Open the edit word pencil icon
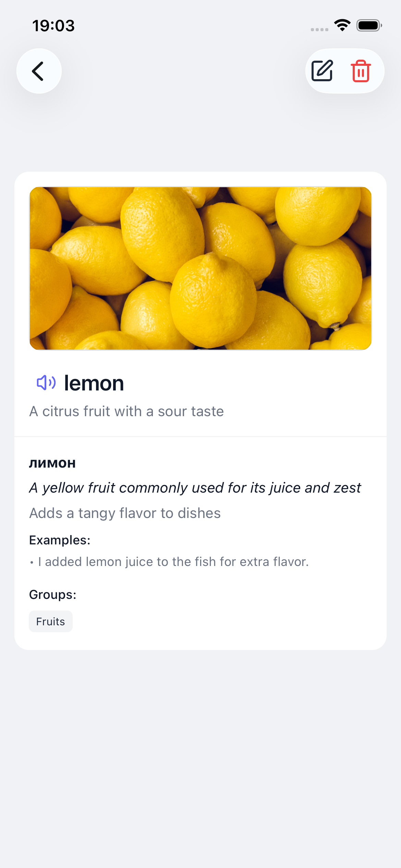Screen dimensions: 401x868 click(x=322, y=71)
